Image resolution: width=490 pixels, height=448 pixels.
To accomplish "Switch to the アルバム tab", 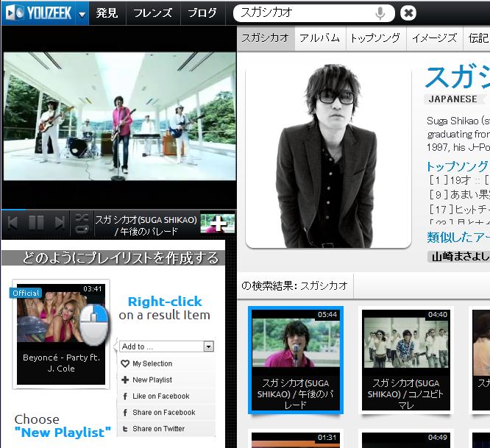I will (x=320, y=38).
